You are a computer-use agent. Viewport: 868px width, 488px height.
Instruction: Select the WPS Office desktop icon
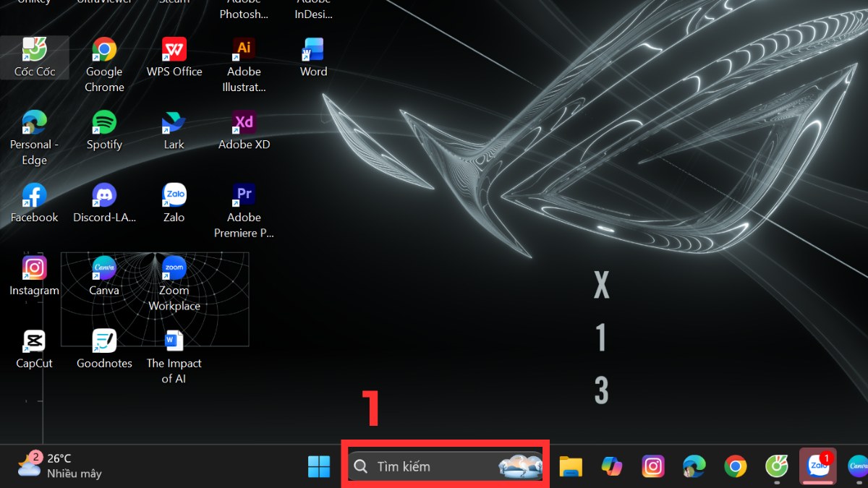coord(174,57)
